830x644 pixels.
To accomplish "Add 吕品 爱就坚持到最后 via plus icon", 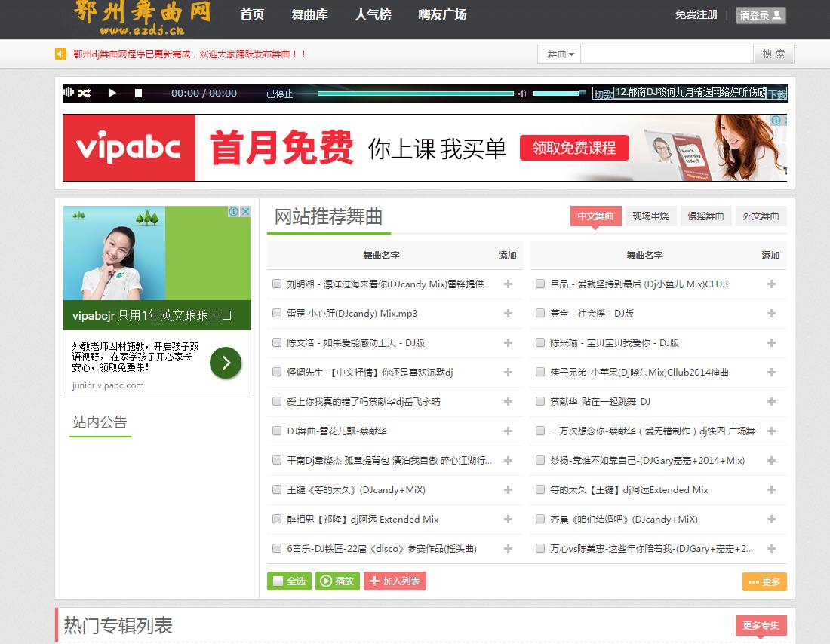I will 771,284.
